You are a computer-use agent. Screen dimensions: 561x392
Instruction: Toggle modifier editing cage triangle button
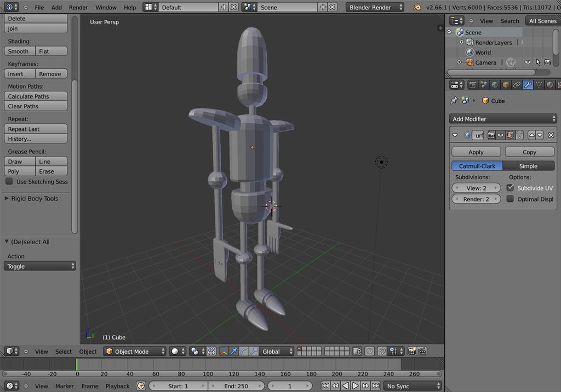(519, 135)
